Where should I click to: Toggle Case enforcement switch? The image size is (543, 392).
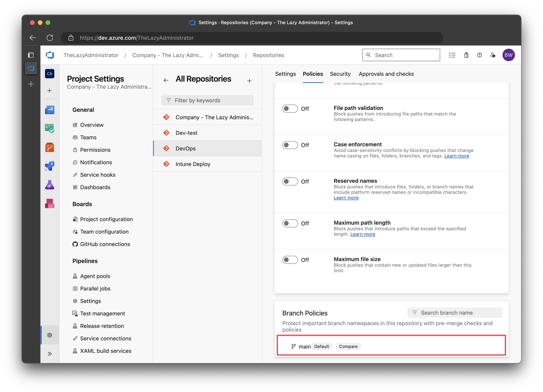pos(290,145)
